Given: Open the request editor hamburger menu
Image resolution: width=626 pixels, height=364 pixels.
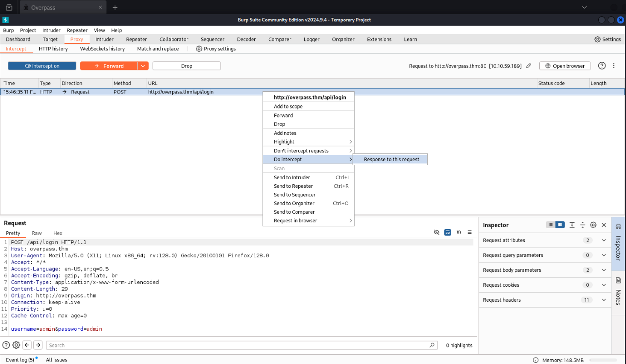Looking at the screenshot, I should (470, 233).
